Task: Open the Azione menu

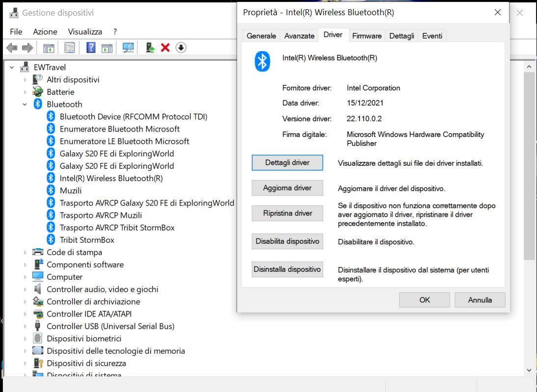Action: (45, 31)
